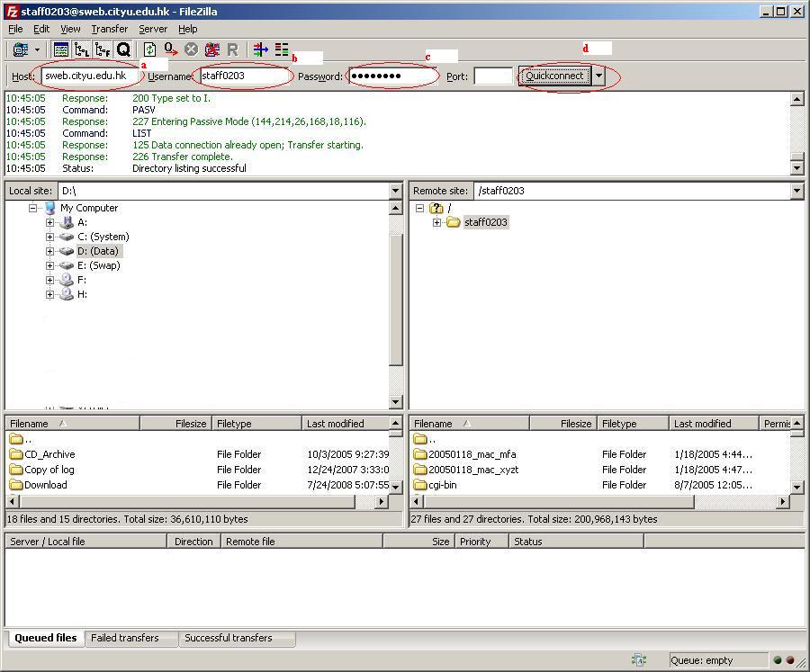Click the cancel current operation icon
810x672 pixels.
click(x=191, y=50)
